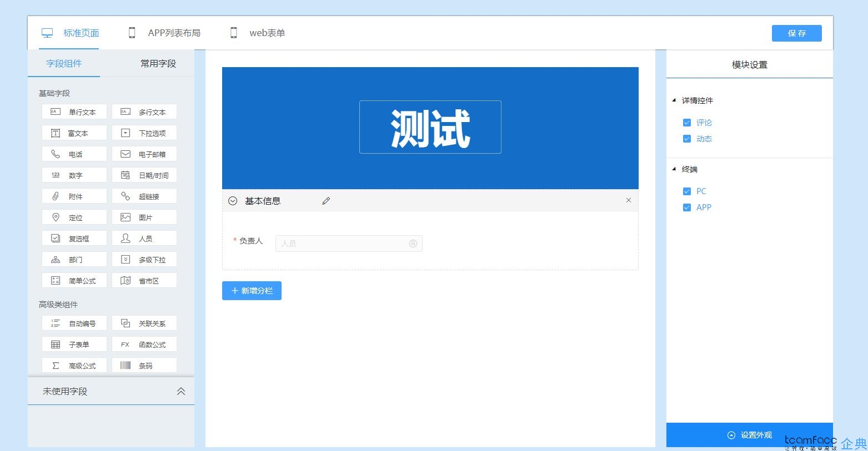
Task: Add an 附件 attachment field
Action: [74, 196]
